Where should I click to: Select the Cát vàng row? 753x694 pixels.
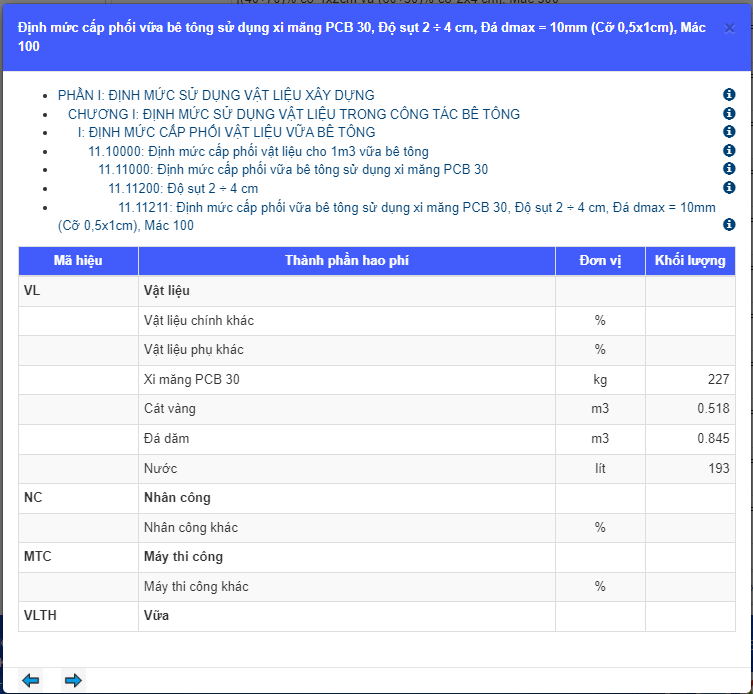click(377, 409)
